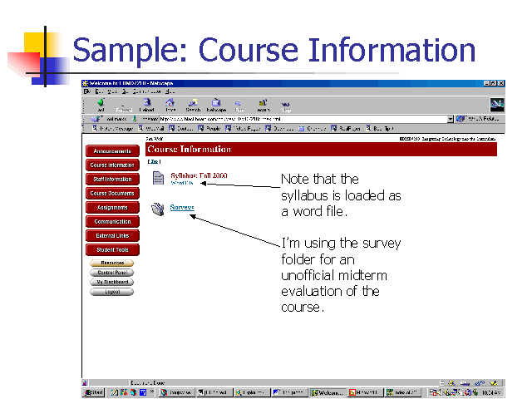Click the Netscape N logo animation
532x399 pixels.
tap(497, 105)
